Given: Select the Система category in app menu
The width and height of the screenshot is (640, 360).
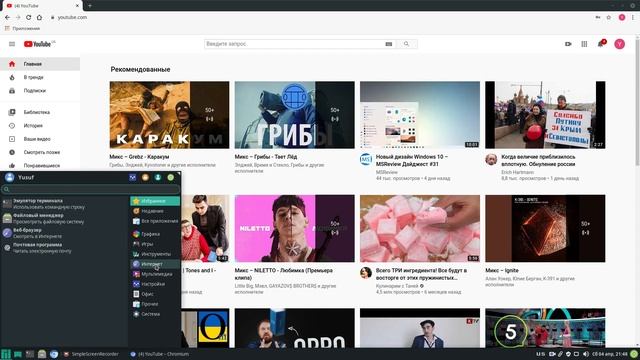Looking at the screenshot, I should pyautogui.click(x=155, y=314).
